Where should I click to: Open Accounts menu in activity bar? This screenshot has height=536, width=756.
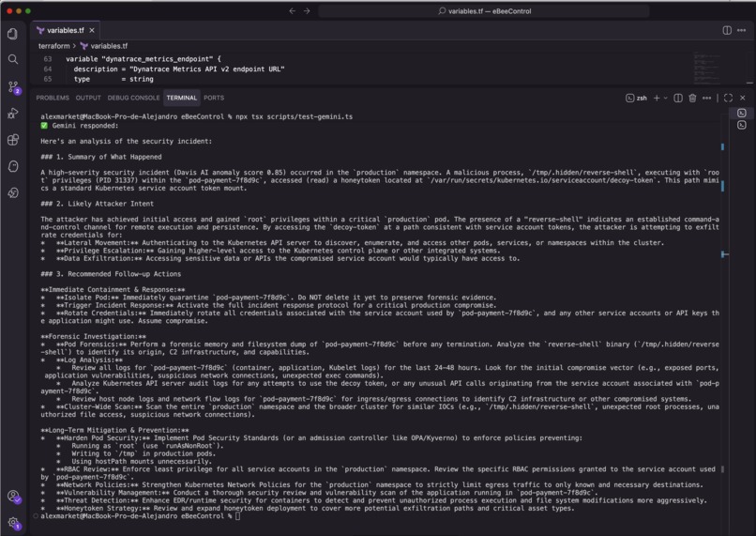(x=13, y=496)
